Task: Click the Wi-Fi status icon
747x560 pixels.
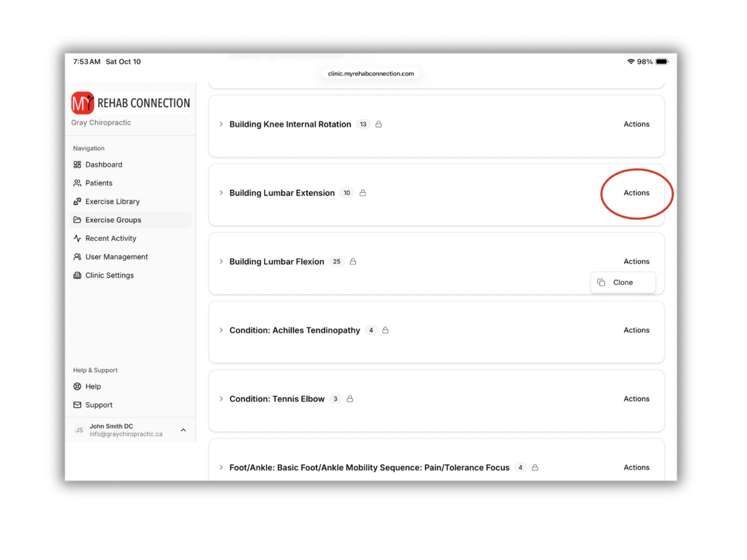Action: click(631, 62)
